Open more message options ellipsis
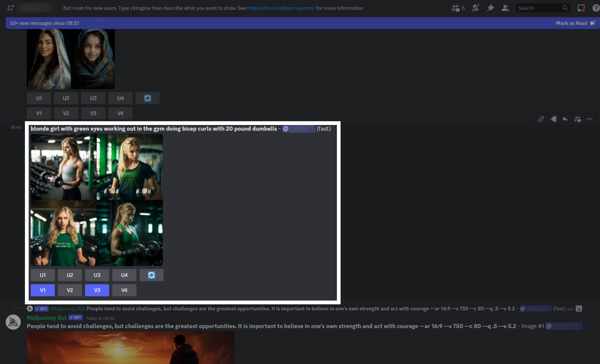Image resolution: width=600 pixels, height=364 pixels. [x=589, y=119]
